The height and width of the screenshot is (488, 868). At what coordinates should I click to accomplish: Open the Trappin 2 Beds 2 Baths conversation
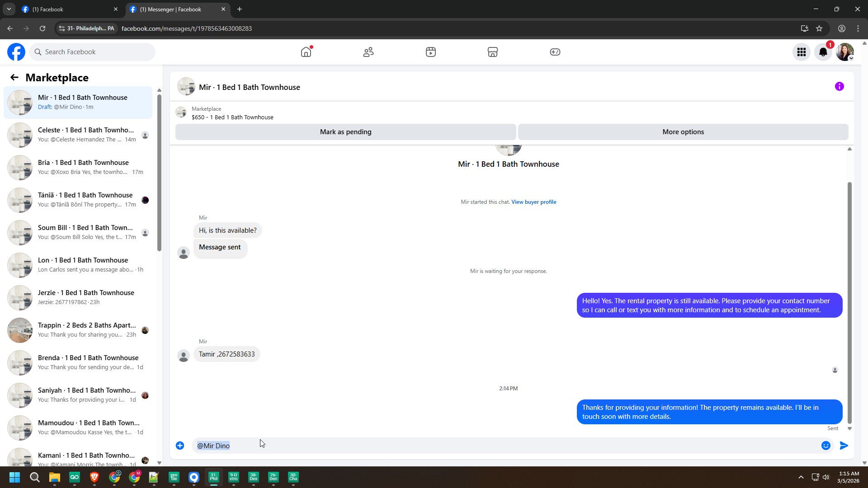click(x=78, y=330)
